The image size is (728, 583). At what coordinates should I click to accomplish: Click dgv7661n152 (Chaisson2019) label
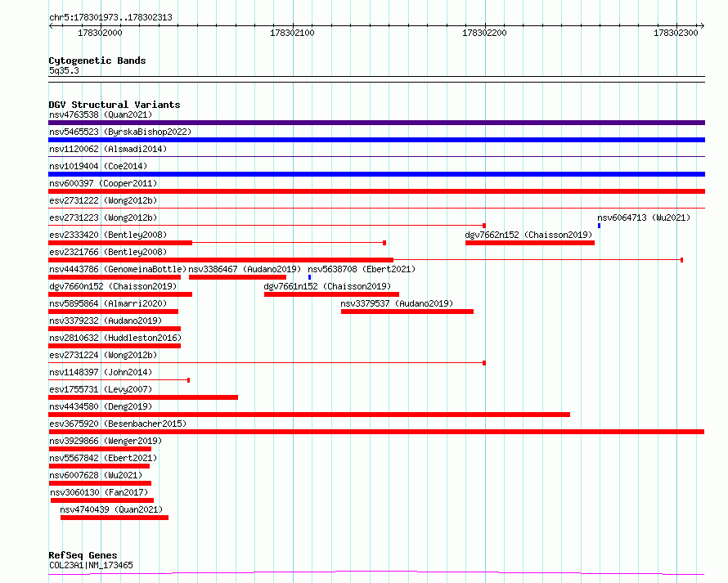327,286
